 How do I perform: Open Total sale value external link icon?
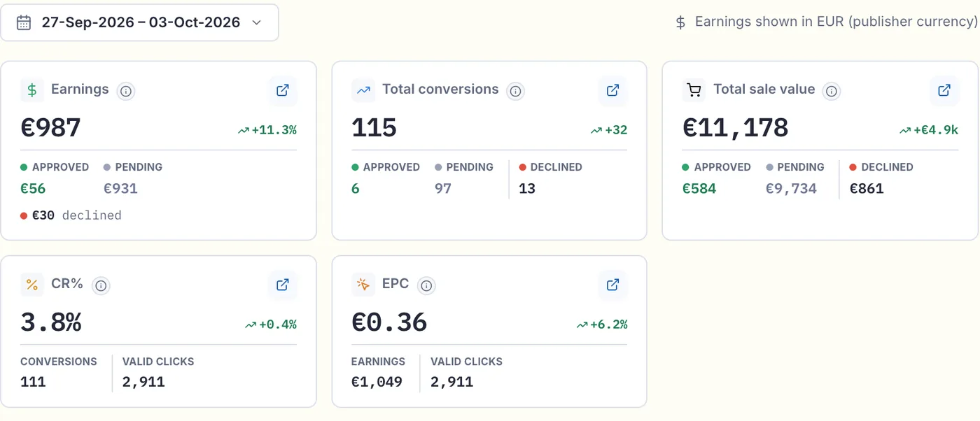tap(944, 90)
